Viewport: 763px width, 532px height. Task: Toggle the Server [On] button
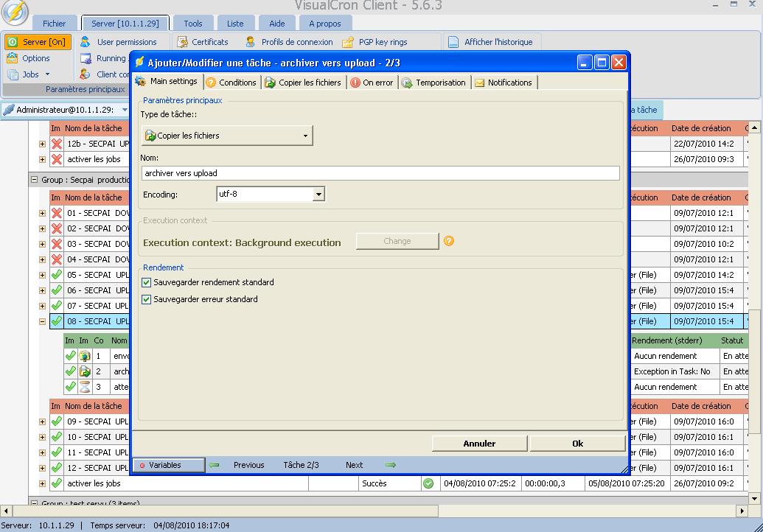point(37,42)
